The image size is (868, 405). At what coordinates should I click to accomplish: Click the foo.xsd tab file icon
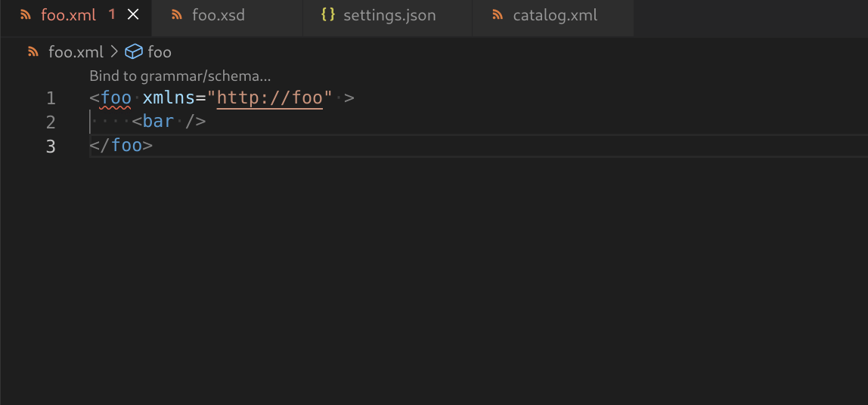177,15
